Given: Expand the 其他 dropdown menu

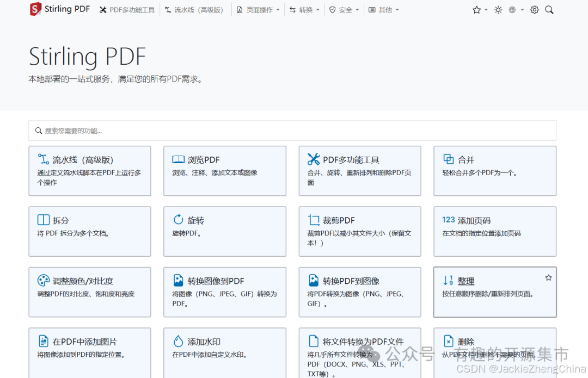Looking at the screenshot, I should point(384,10).
